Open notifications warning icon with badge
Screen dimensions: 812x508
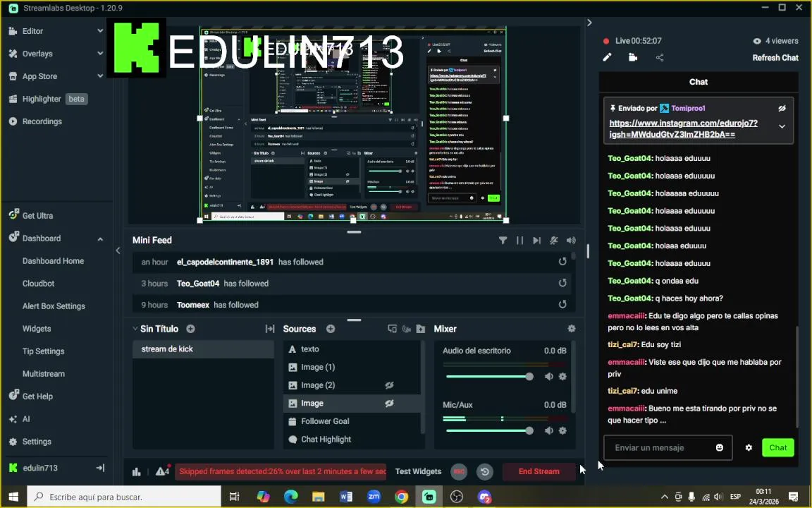pyautogui.click(x=163, y=471)
